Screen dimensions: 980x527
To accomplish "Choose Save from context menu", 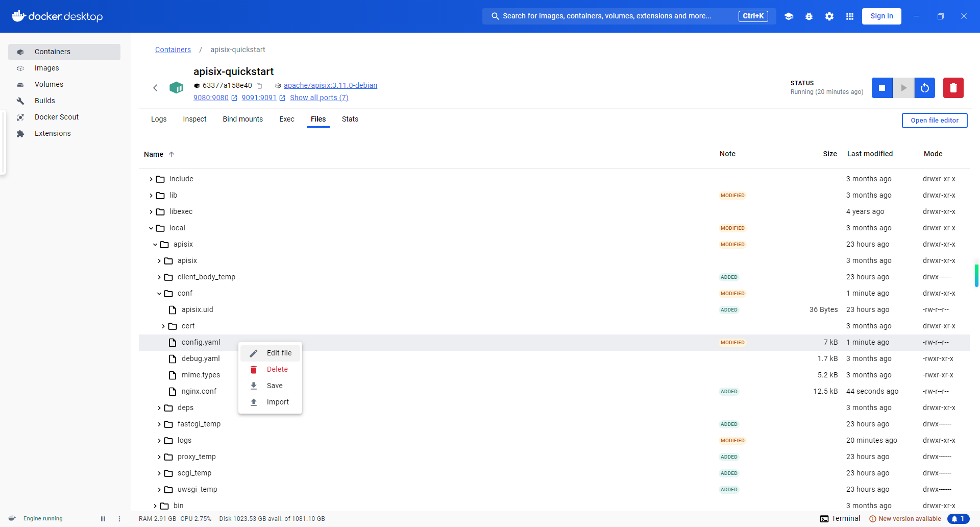I will click(x=270, y=386).
